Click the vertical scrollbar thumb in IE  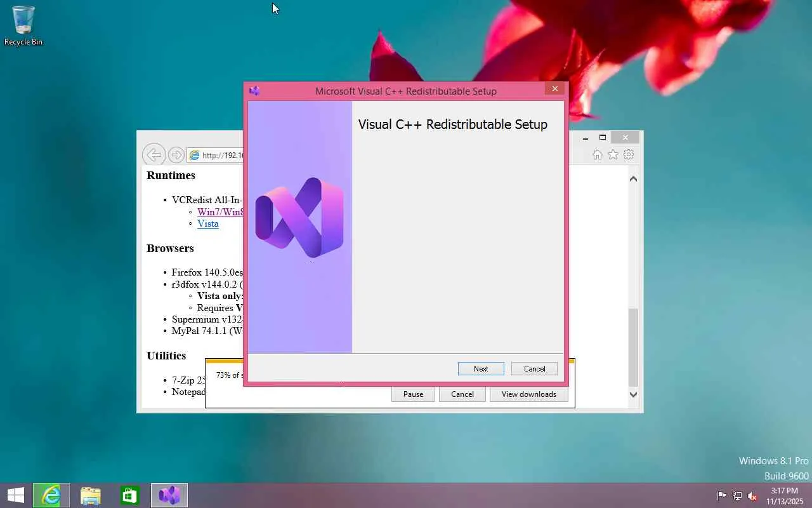(633, 347)
